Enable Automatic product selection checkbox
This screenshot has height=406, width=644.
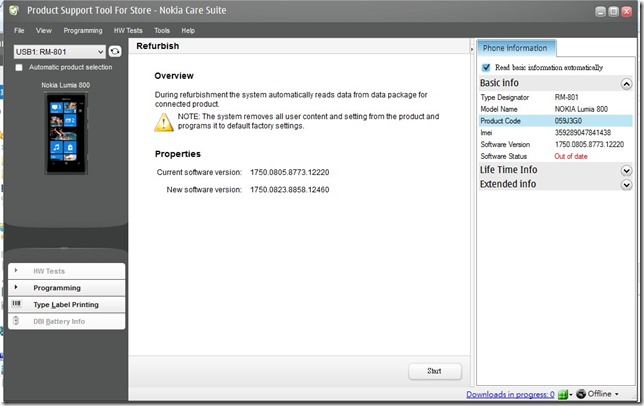click(x=19, y=67)
